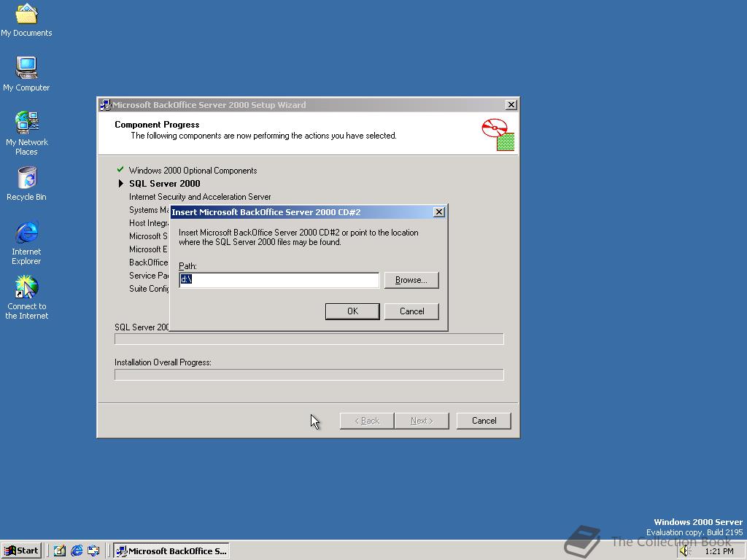Select the Recycle Bin icon

26,184
